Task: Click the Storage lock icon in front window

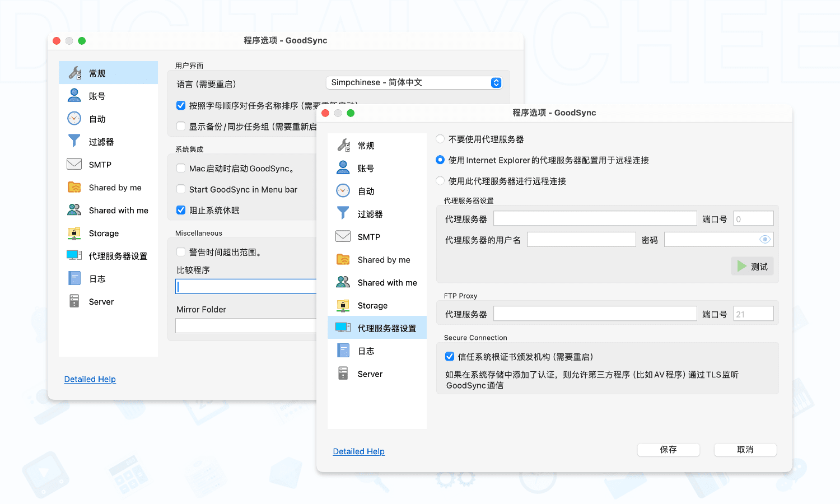Action: tap(343, 305)
